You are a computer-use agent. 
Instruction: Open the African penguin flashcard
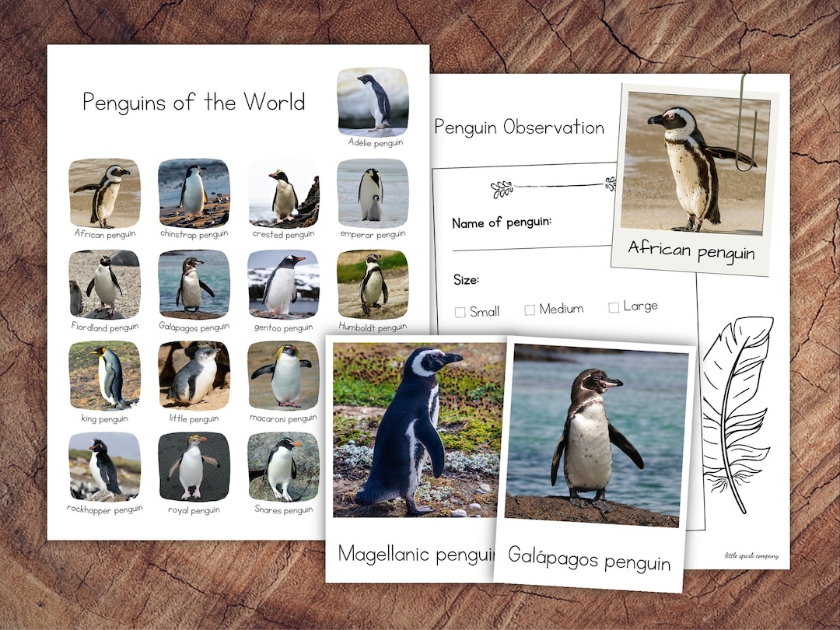click(x=695, y=167)
